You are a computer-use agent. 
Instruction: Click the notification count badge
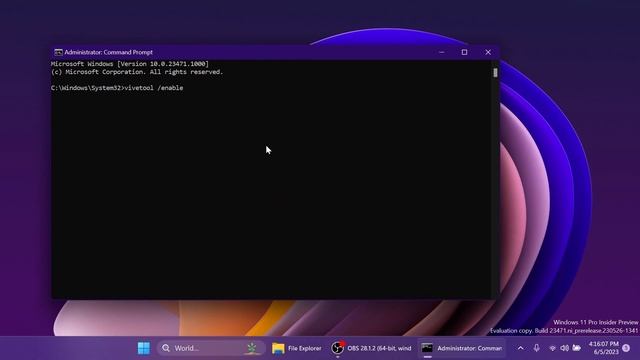pyautogui.click(x=626, y=348)
